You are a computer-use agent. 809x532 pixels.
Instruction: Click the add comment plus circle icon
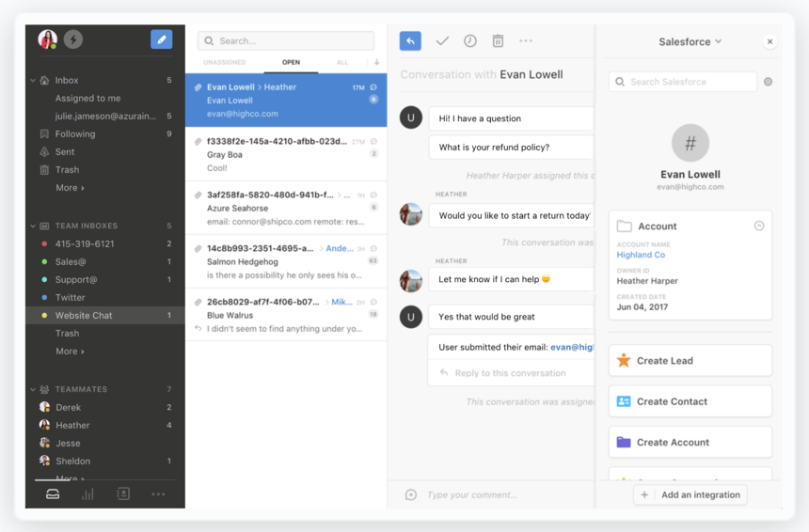tap(411, 495)
